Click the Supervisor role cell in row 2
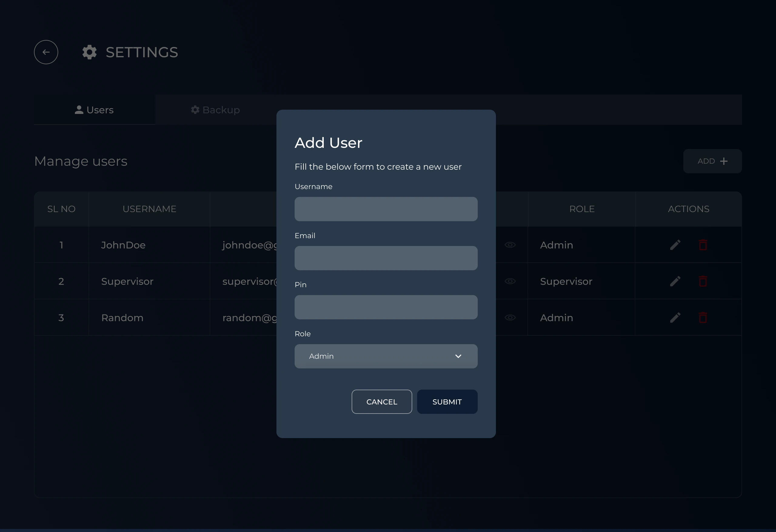Image resolution: width=776 pixels, height=532 pixels. (x=581, y=281)
